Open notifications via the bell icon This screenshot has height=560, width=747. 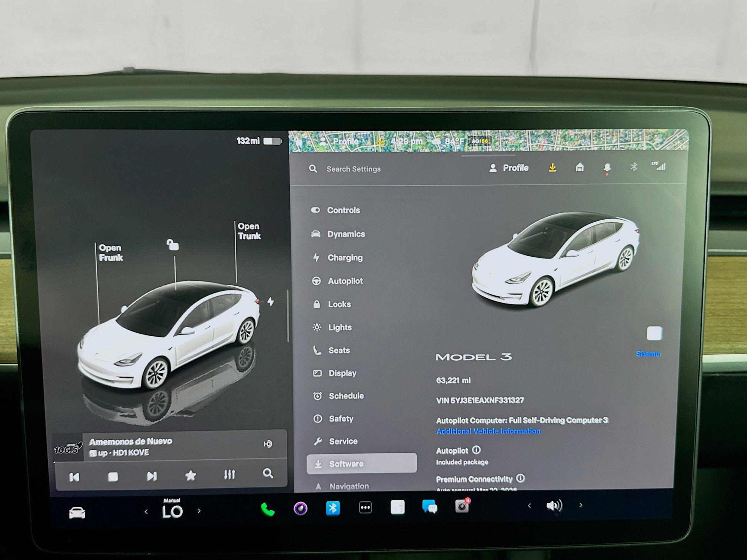tap(607, 167)
